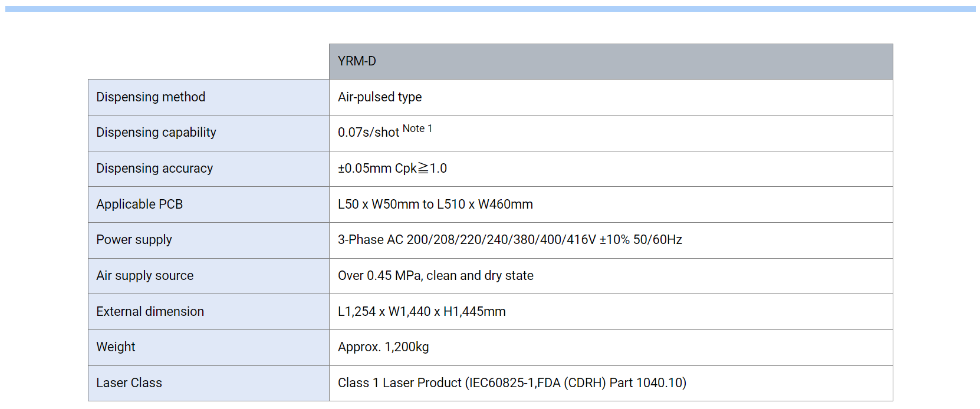Select the Approx. 1,200kg value
This screenshot has width=980, height=409.
383,347
